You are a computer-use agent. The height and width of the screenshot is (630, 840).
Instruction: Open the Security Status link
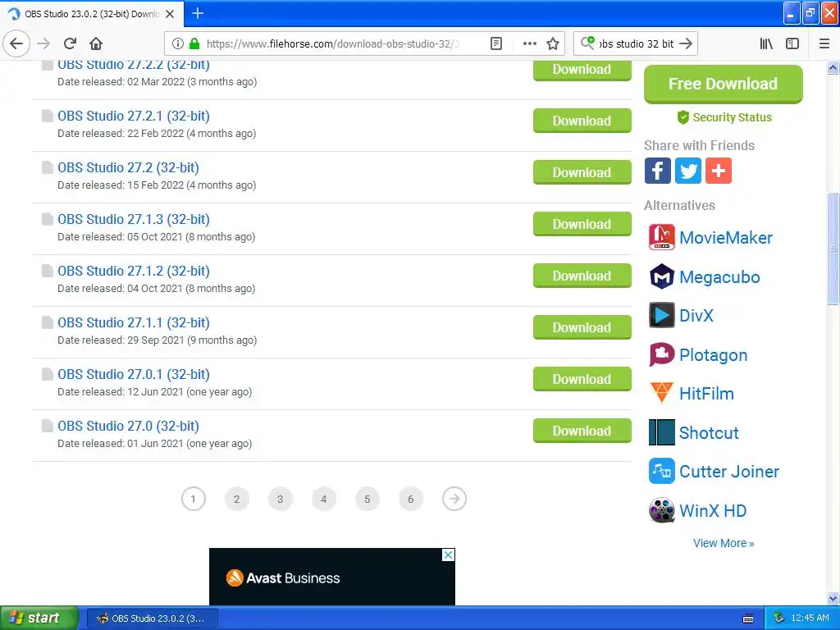[724, 117]
